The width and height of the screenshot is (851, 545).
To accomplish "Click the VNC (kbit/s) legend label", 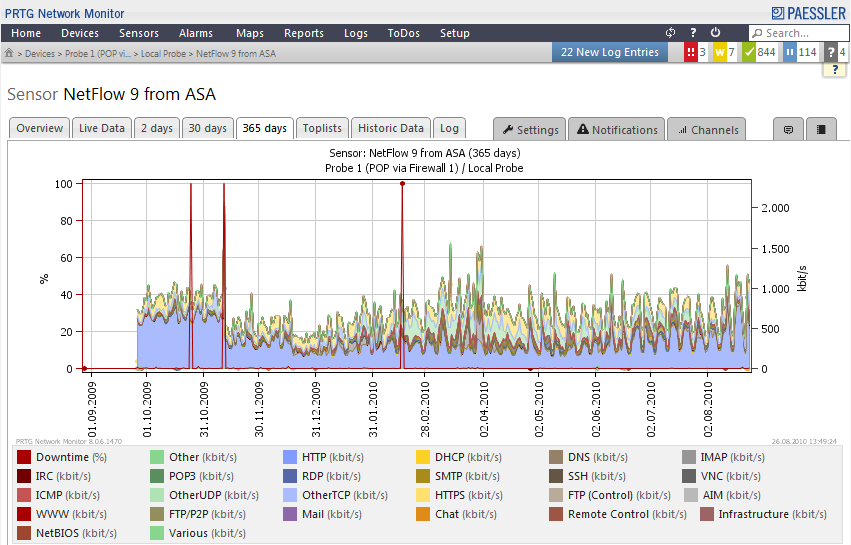I will pos(731,476).
